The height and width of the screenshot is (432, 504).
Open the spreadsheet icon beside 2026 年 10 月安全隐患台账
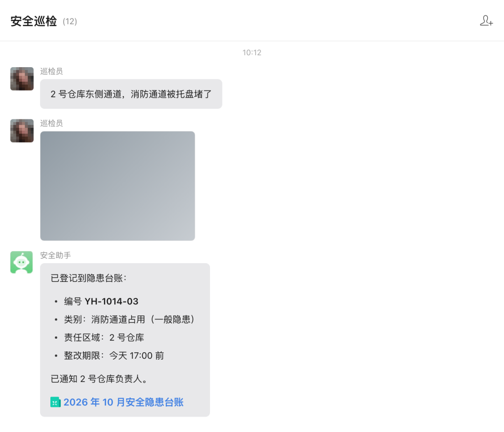click(55, 402)
